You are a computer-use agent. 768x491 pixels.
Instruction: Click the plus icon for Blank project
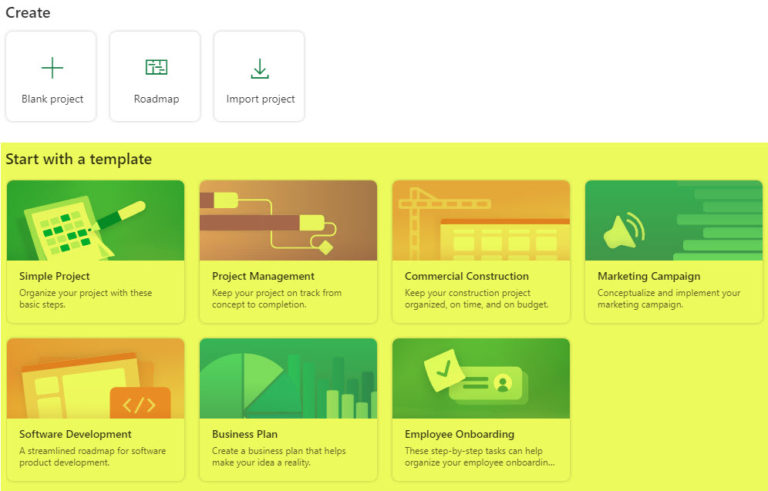[x=52, y=68]
